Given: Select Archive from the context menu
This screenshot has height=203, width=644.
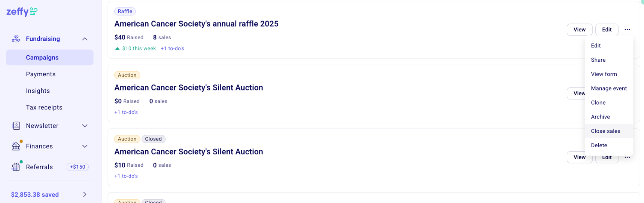Looking at the screenshot, I should pos(600,117).
